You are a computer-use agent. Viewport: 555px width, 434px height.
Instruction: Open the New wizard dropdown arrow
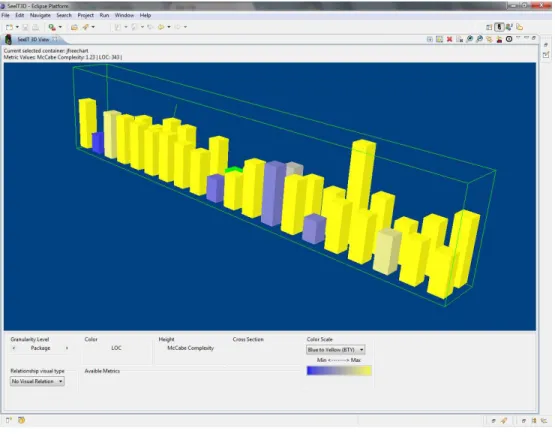[17, 27]
